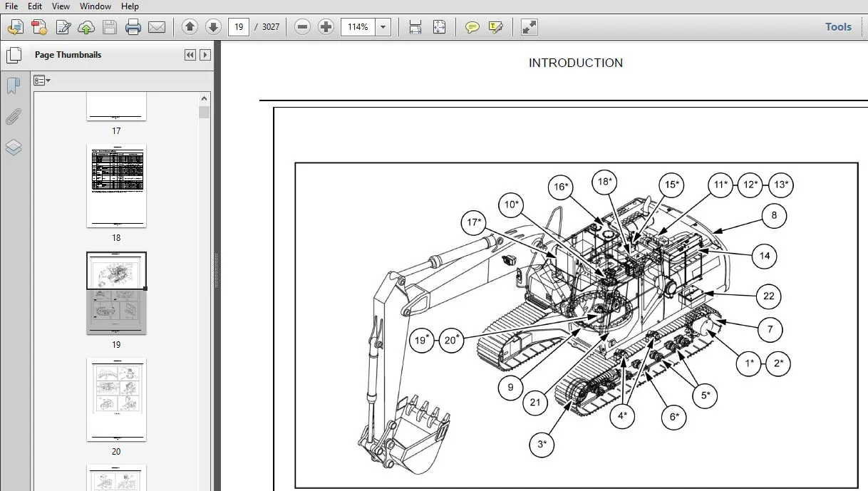Click the "3027" total page count
The height and width of the screenshot is (491, 868).
click(x=271, y=27)
